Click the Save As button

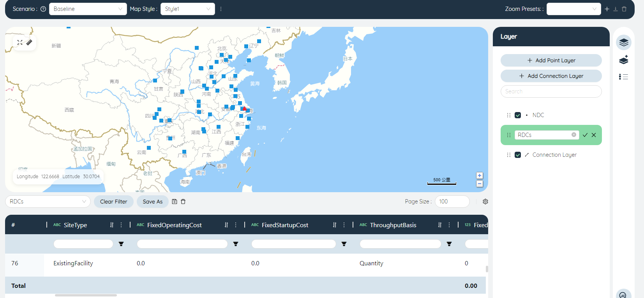pos(152,202)
